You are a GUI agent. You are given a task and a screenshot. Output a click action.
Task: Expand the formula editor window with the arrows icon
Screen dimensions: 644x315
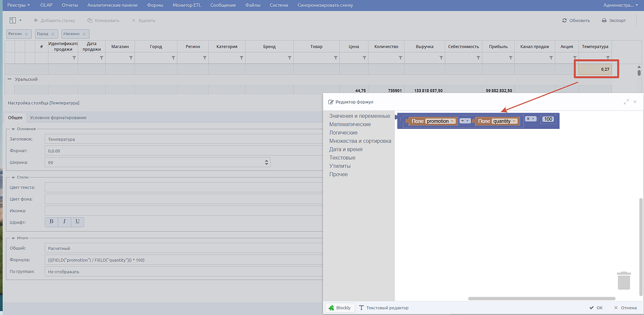pos(626,101)
